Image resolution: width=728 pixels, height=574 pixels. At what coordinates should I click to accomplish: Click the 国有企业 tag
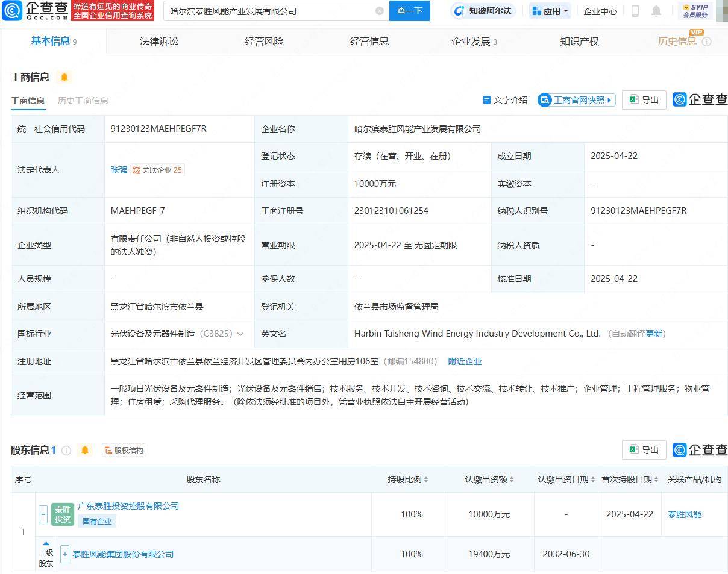(97, 522)
